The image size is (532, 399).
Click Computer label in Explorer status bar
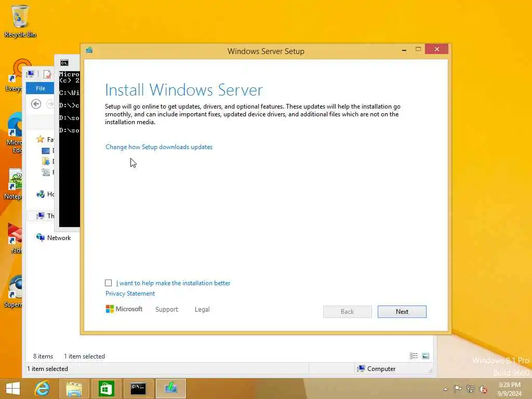click(x=381, y=369)
